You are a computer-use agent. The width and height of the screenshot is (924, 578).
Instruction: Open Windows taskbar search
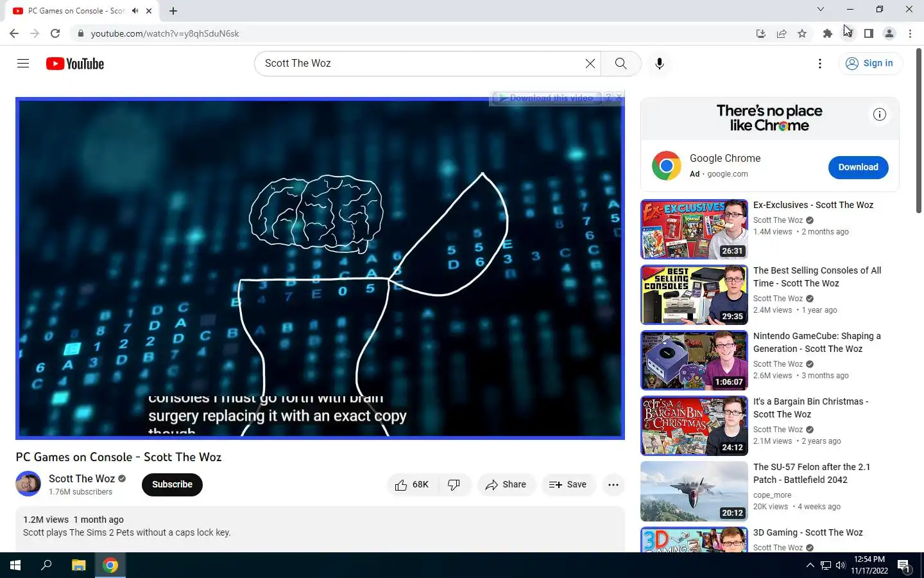click(x=46, y=565)
